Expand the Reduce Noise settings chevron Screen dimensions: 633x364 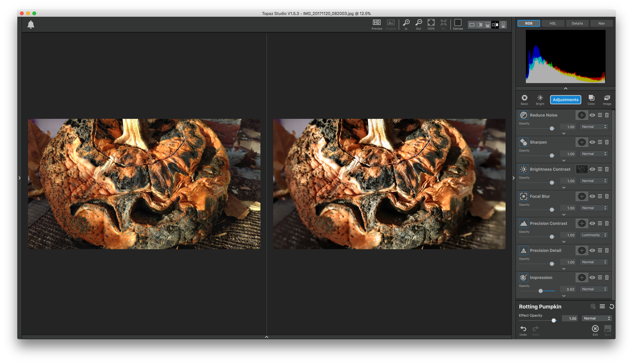(x=564, y=133)
